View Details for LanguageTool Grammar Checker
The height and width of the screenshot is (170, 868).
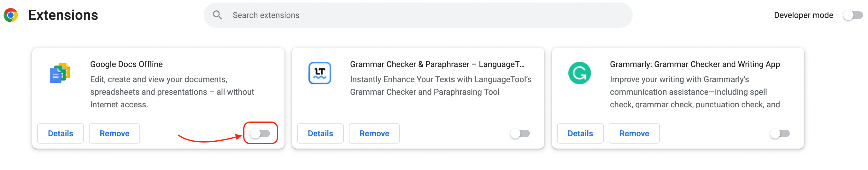click(320, 134)
